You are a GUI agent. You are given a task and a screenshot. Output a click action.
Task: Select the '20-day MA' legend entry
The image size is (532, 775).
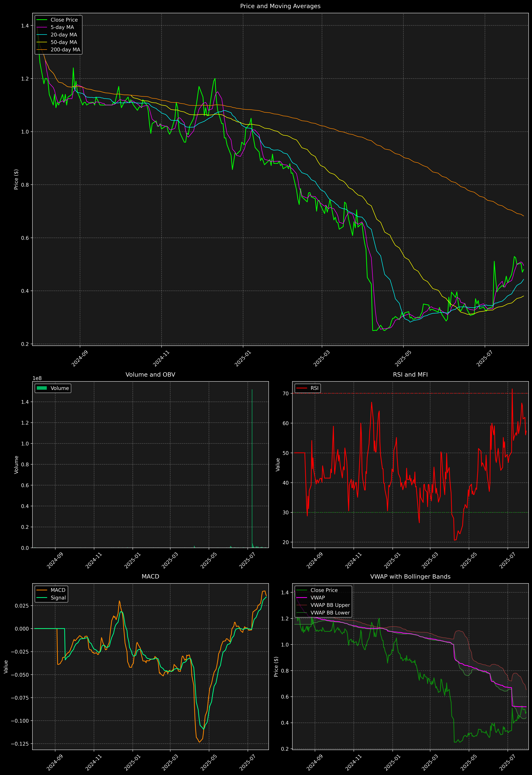[x=64, y=35]
